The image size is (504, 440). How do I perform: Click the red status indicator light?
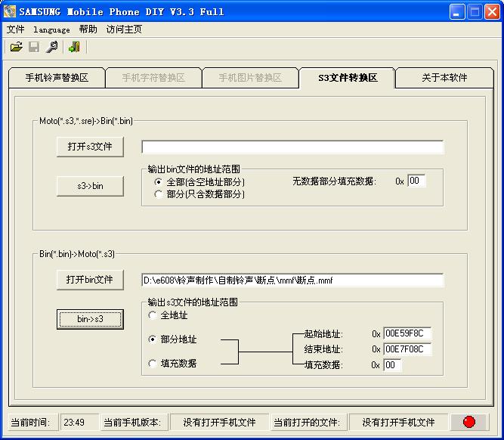(469, 422)
